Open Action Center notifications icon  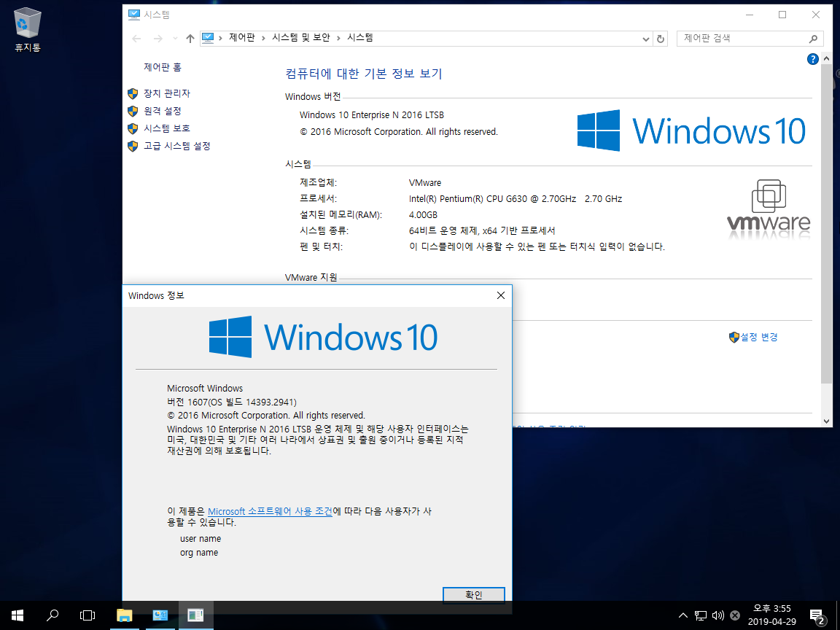click(x=817, y=616)
